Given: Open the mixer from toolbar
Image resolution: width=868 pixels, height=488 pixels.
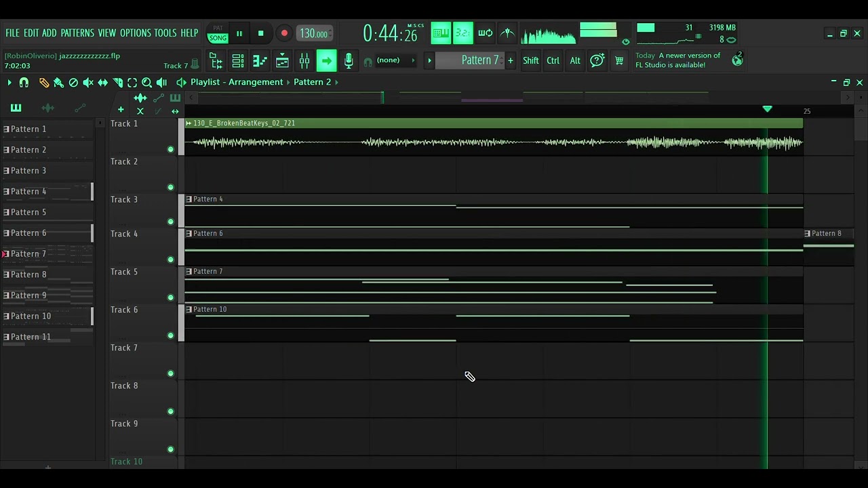Looking at the screenshot, I should point(304,61).
